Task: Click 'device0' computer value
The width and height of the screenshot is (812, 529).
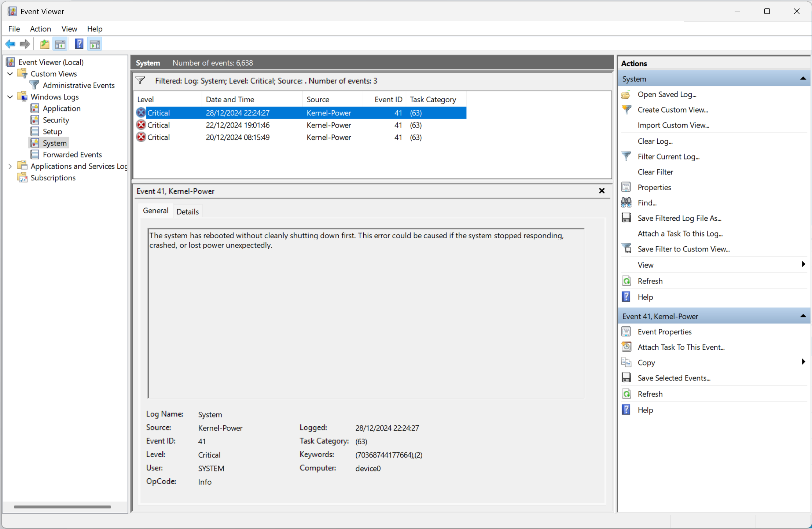Action: pos(368,468)
